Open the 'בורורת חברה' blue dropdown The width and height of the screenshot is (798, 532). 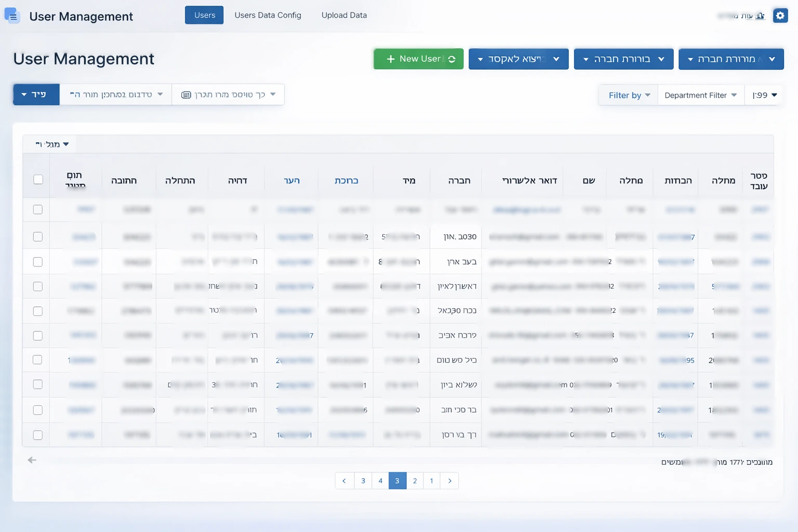pos(623,59)
